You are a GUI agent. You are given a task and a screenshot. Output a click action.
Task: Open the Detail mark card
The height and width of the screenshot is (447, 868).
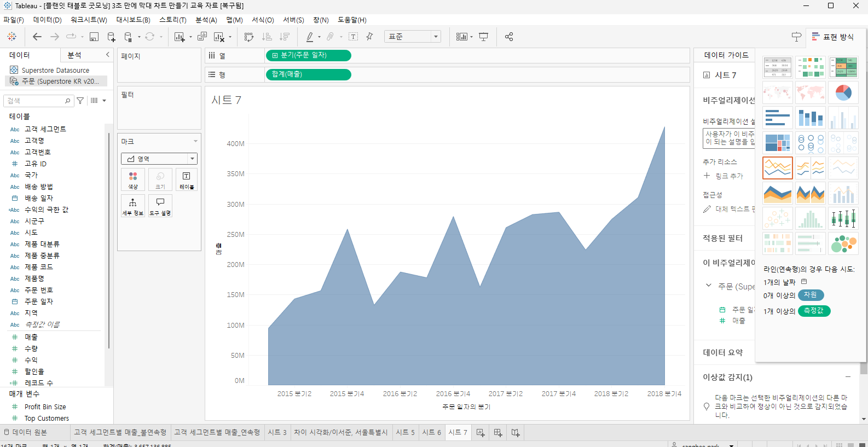pos(133,206)
